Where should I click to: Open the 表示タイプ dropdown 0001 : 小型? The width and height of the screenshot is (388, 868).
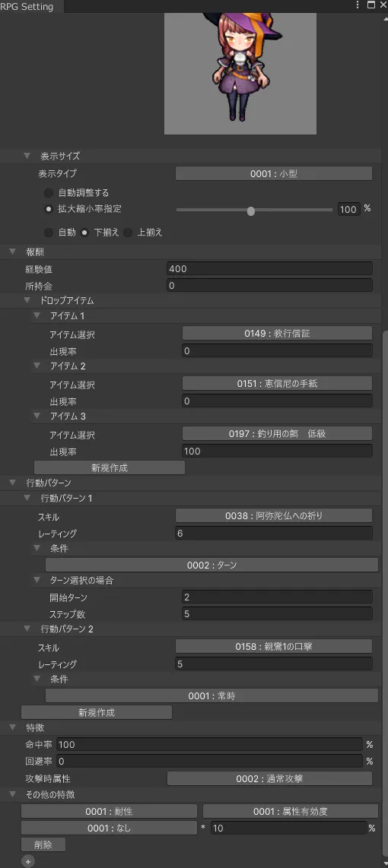[274, 173]
